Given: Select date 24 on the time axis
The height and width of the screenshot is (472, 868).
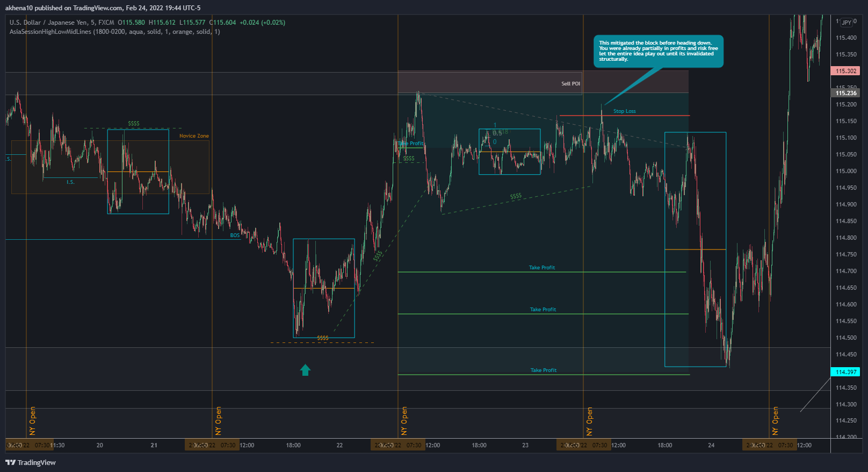Looking at the screenshot, I should [x=711, y=445].
